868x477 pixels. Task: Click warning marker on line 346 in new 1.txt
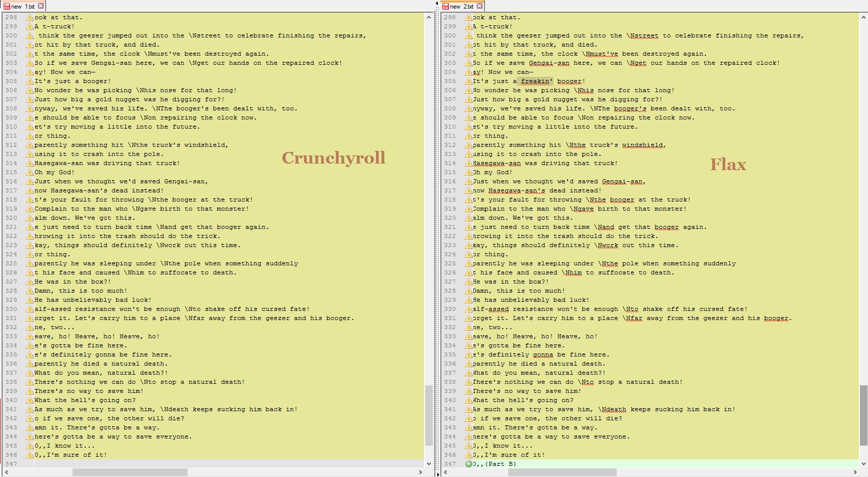point(30,455)
